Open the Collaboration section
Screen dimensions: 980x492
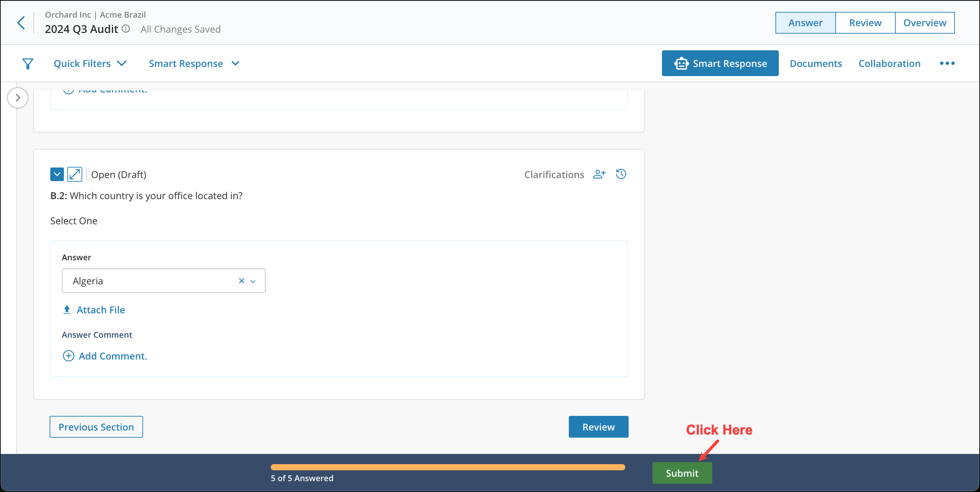pyautogui.click(x=889, y=63)
